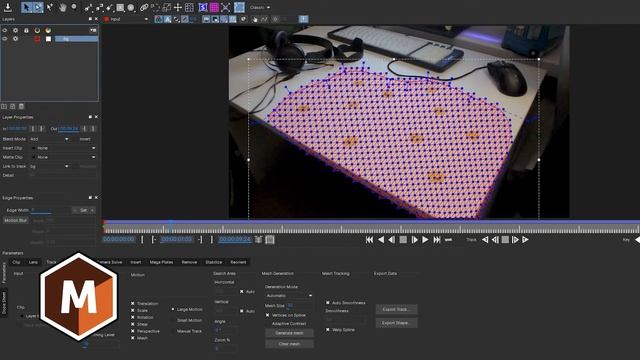This screenshot has height=360, width=640.
Task: Select the rectangle shape tool
Action: point(120,7)
